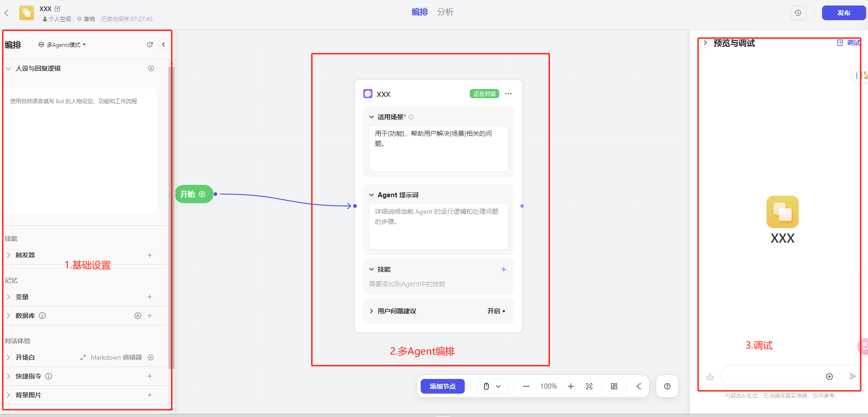Click the 正在对话 status badge
This screenshot has height=417, width=868.
coord(485,94)
